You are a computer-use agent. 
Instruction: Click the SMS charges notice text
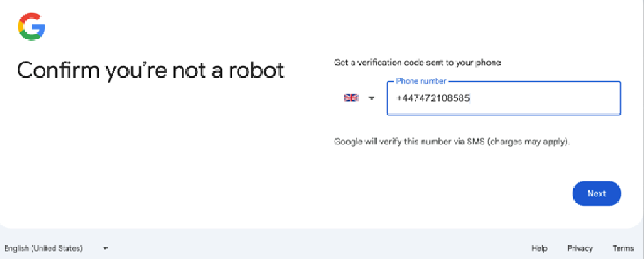452,141
